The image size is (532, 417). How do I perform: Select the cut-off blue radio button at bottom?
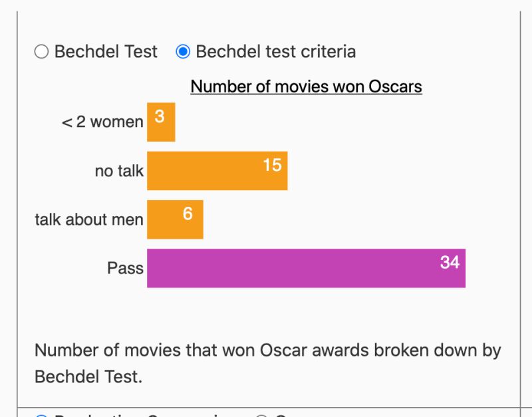point(41,416)
